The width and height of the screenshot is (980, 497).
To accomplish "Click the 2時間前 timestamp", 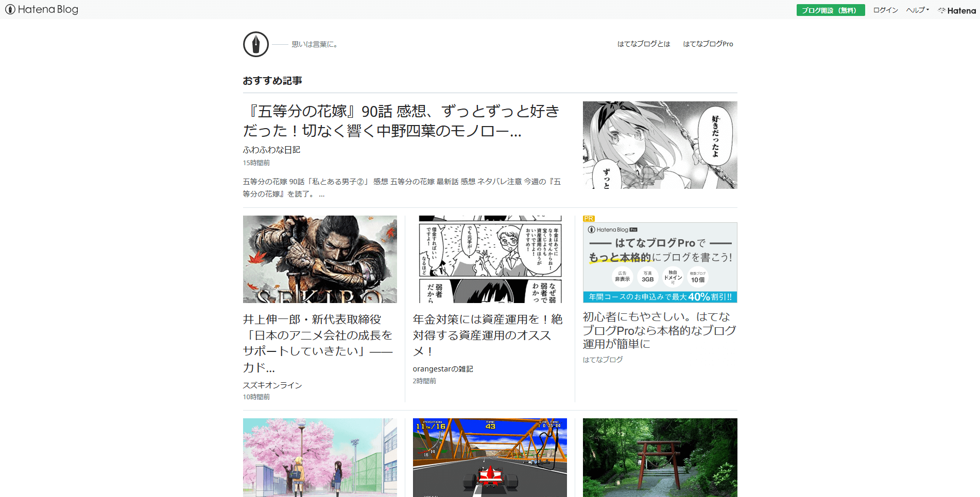I will pyautogui.click(x=424, y=381).
